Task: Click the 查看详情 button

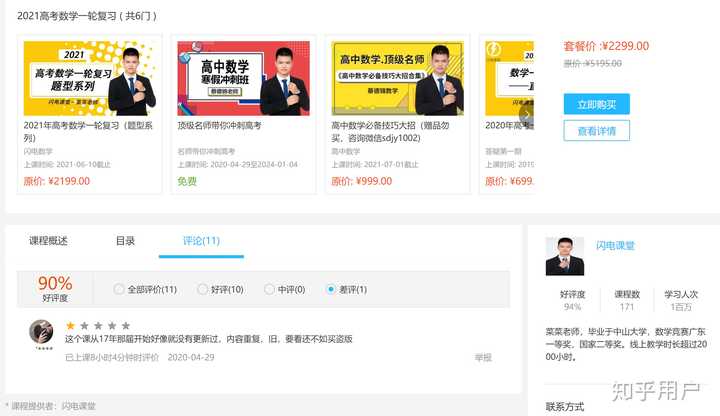Action: coord(596,131)
